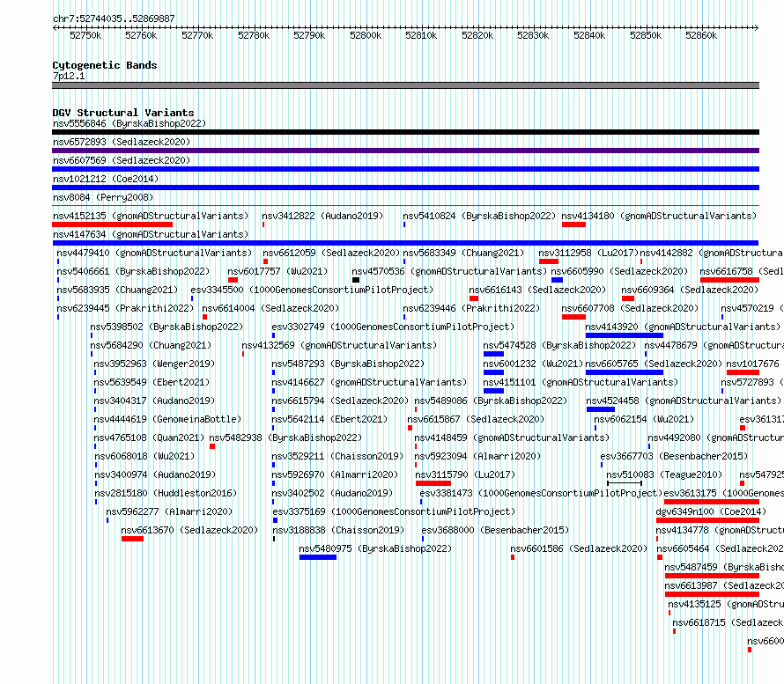Select the nsv4151101 blue variant bar
Screen dimensions: 784x684
493,391
